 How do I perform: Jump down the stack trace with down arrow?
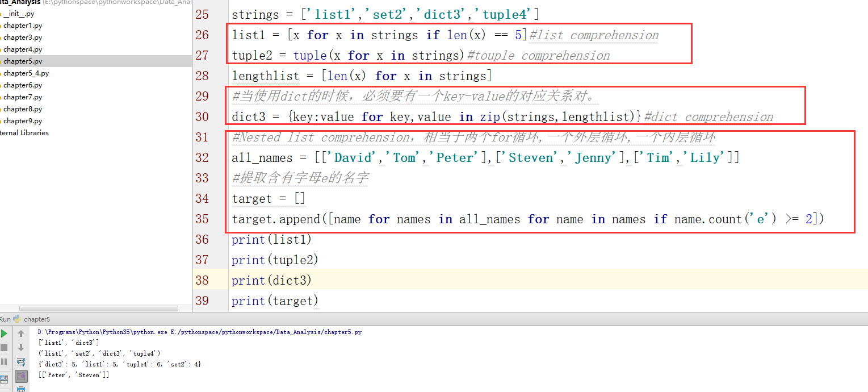click(x=21, y=348)
